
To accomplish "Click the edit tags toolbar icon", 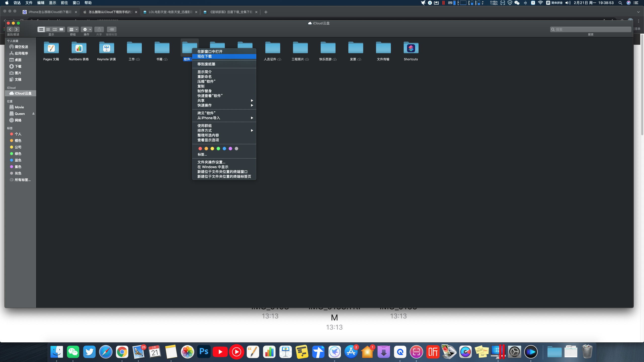I will [111, 29].
